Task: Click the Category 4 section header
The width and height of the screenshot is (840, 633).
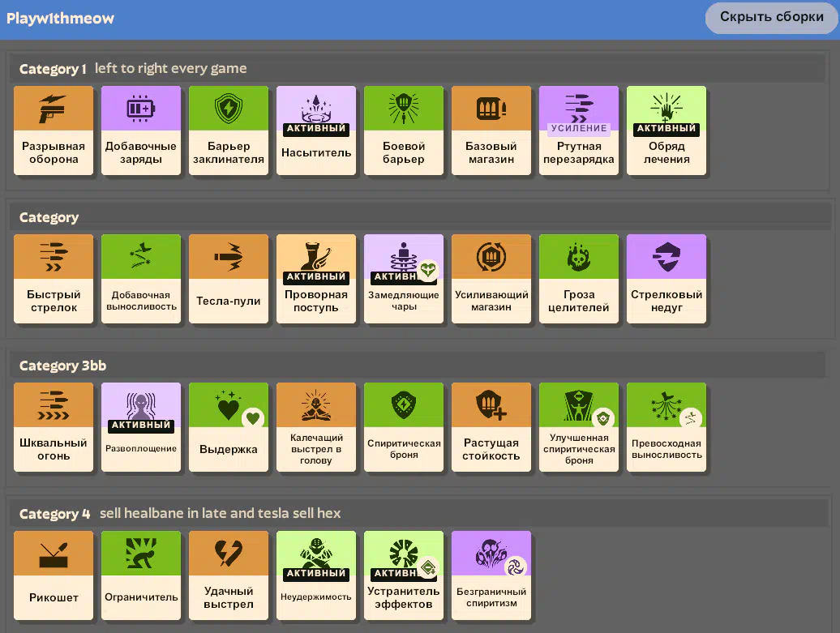Action: (x=54, y=514)
